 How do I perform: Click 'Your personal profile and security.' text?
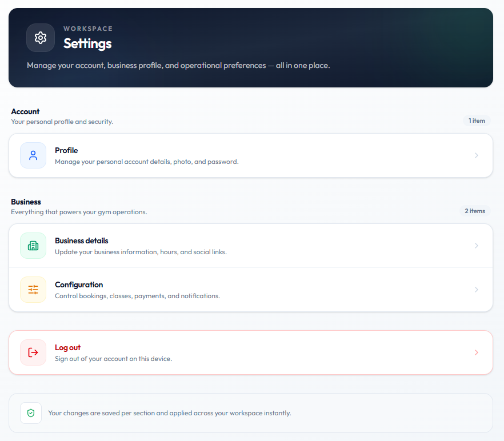[x=62, y=122]
